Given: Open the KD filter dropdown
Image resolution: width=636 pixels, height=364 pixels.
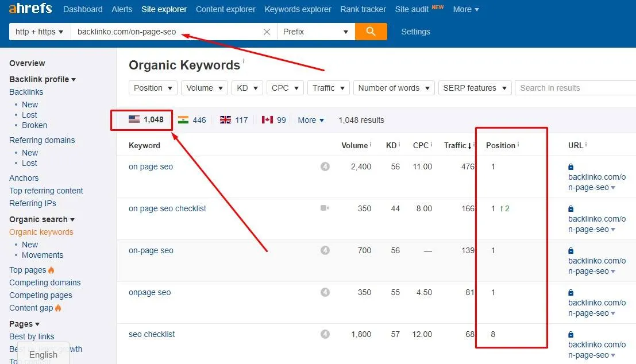Looking at the screenshot, I should pos(247,88).
